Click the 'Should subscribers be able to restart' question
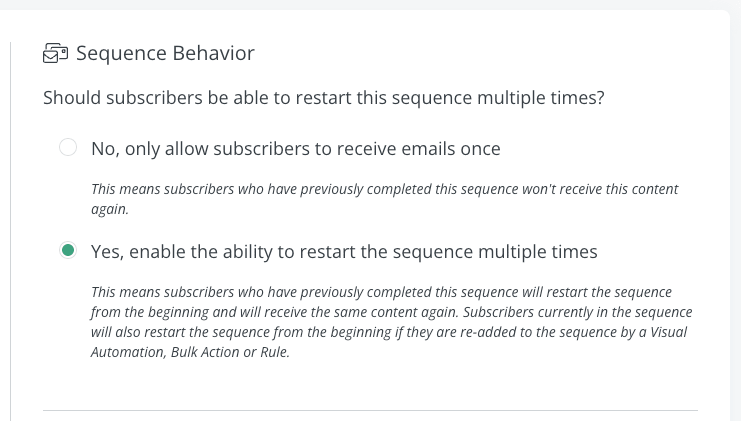This screenshot has width=741, height=421. pyautogui.click(x=324, y=98)
